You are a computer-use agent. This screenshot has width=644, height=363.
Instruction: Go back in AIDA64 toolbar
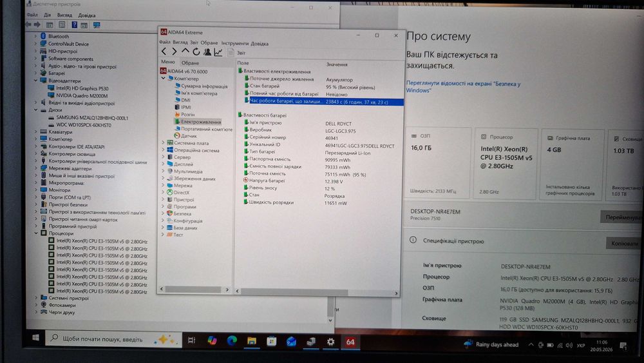164,52
